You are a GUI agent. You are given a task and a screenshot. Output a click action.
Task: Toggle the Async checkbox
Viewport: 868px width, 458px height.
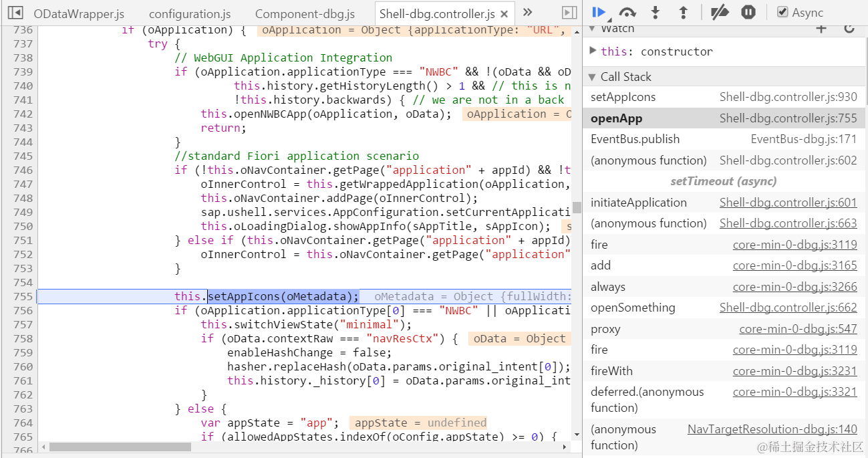[782, 12]
